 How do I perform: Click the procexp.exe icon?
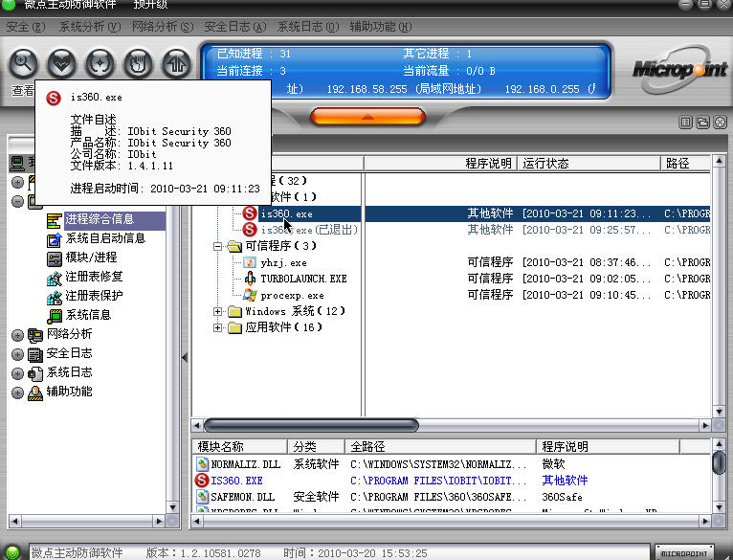point(250,295)
